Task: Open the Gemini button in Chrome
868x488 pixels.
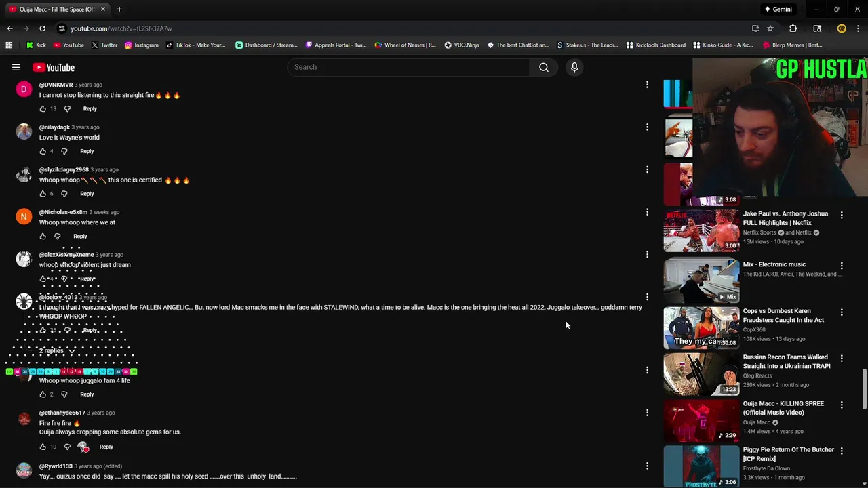Action: 778,9
